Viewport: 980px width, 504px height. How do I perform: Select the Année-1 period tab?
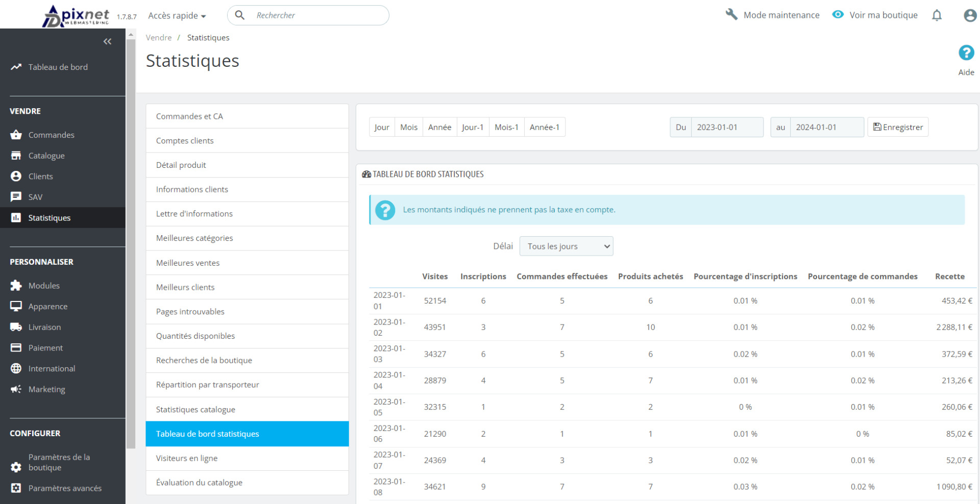545,127
